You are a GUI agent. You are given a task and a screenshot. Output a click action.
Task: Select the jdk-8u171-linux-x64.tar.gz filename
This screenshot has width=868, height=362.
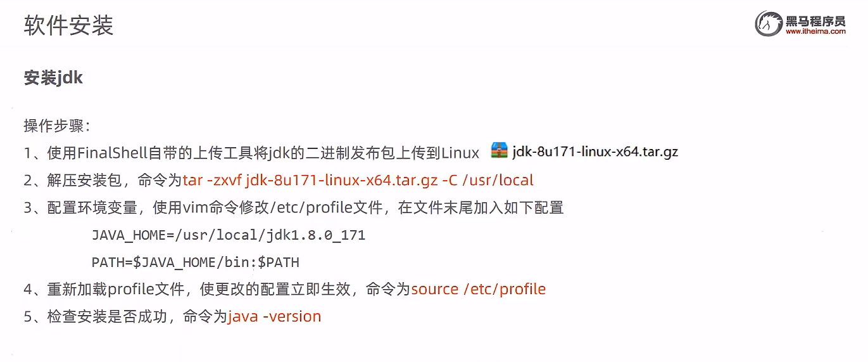(x=595, y=152)
